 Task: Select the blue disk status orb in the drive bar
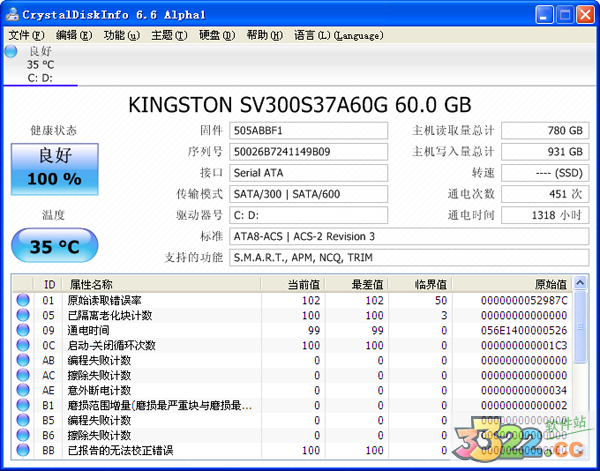11,51
